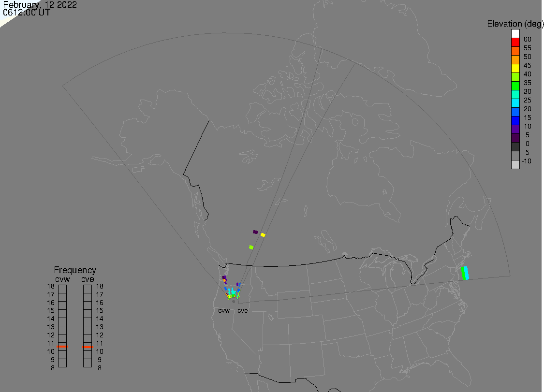Screen dimensions: 544x392
Task: Click the yellow echo patch over Canada
Action: 263,235
